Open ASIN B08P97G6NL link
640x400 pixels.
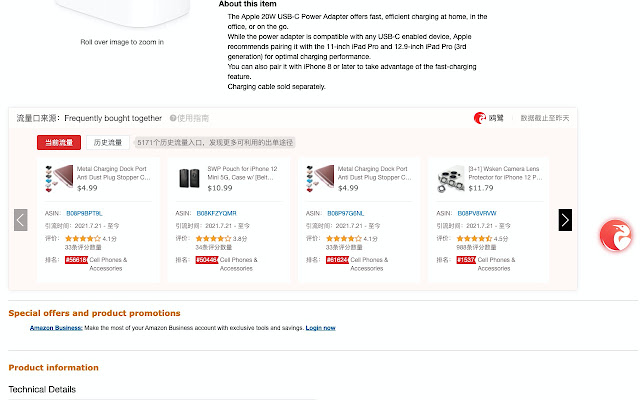point(347,213)
